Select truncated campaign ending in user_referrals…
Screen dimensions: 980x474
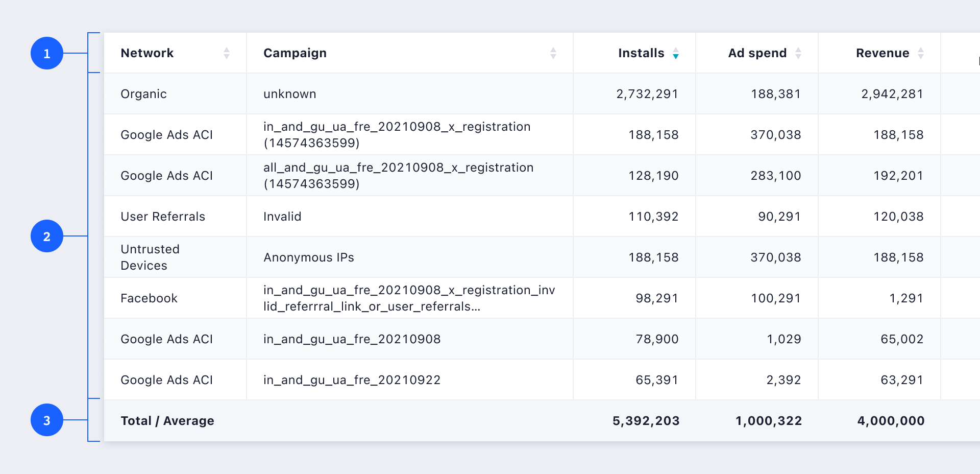(x=409, y=298)
